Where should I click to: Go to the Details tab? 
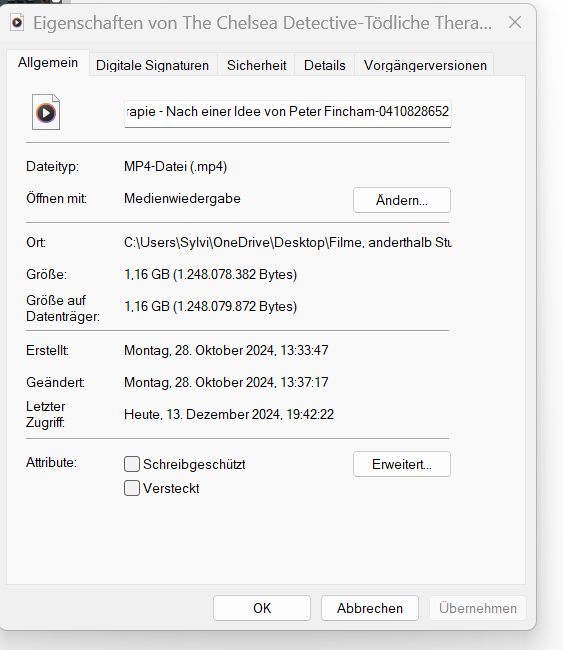325,65
